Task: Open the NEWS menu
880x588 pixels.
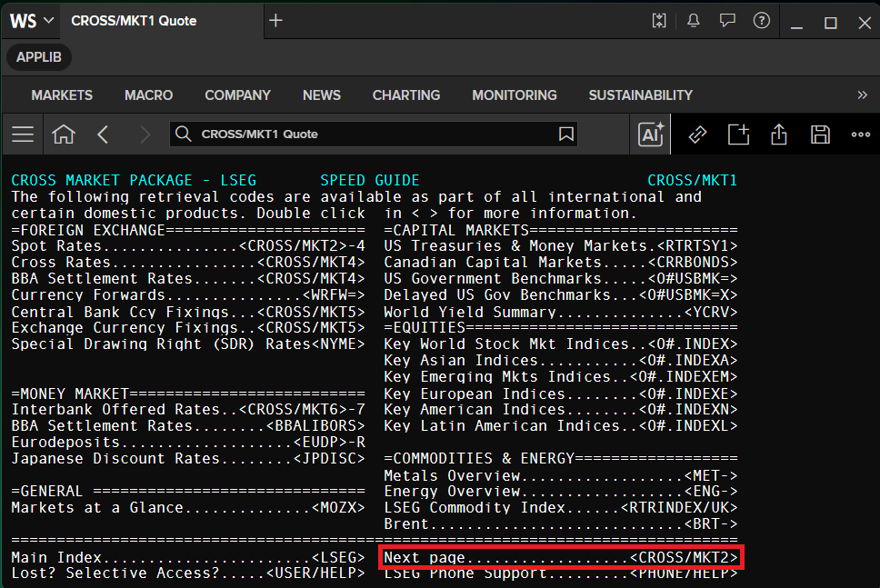Action: click(322, 95)
